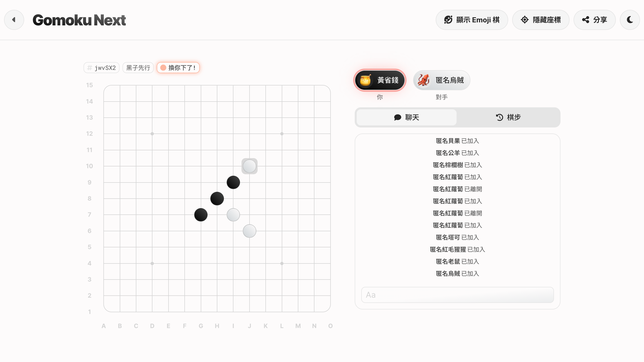Place a stone at star point L12

[x=282, y=134]
